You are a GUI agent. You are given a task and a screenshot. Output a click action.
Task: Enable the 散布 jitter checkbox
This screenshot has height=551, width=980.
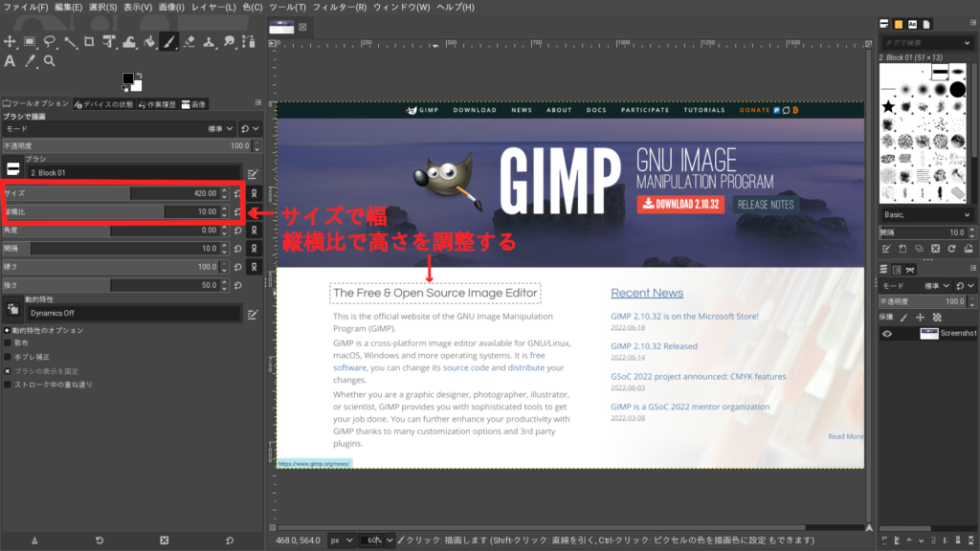(x=8, y=343)
